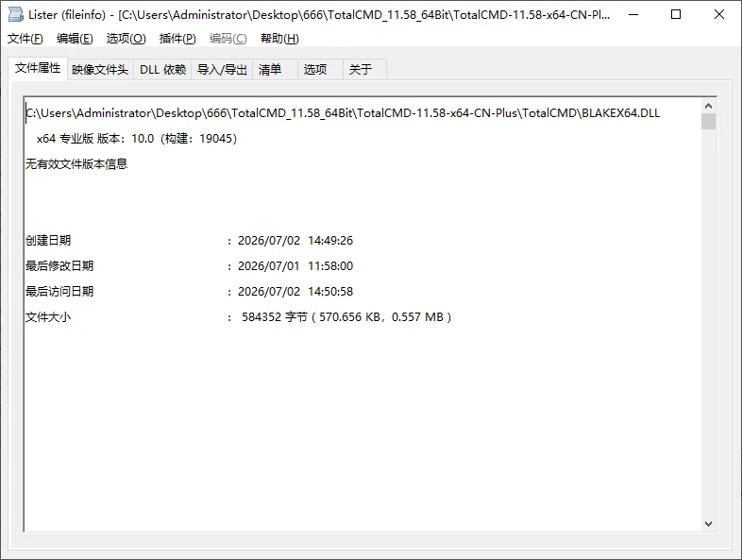The image size is (742, 560).
Task: Click the BLAKEX64.DLL file path line
Action: coord(343,113)
